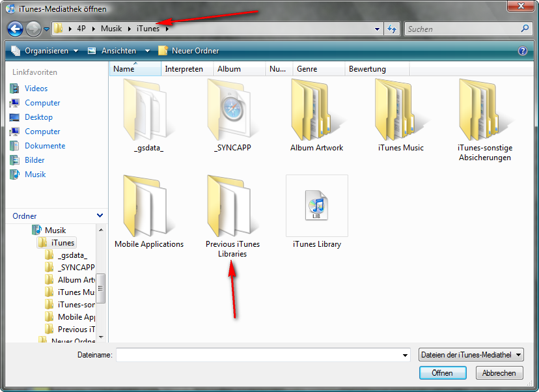539x392 pixels.
Task: Expand the arrow after iTunes in breadcrumb
Action: click(167, 29)
